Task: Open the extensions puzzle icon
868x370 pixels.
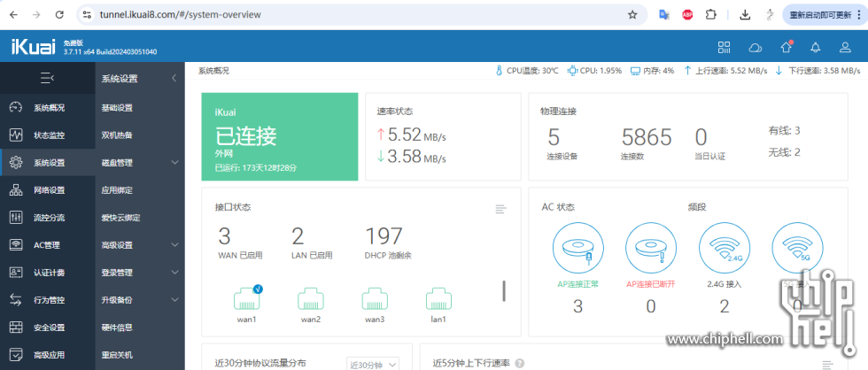Action: pyautogui.click(x=710, y=15)
